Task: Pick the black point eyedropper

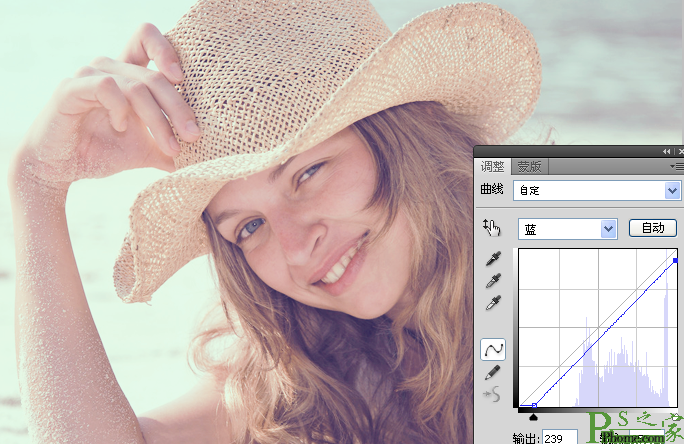Action: pyautogui.click(x=493, y=259)
